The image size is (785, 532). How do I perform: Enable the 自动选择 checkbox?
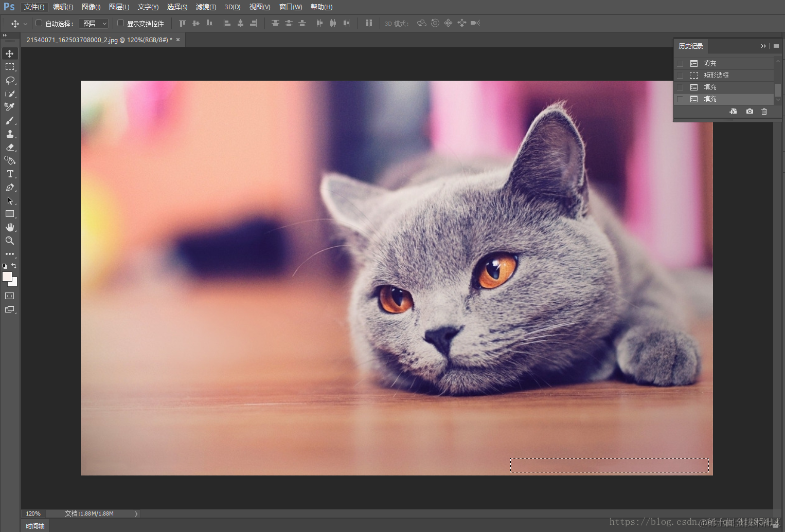39,23
